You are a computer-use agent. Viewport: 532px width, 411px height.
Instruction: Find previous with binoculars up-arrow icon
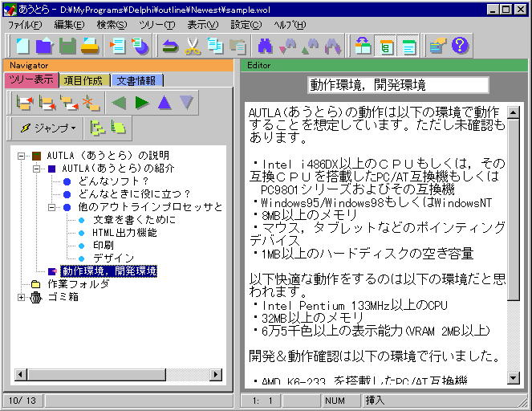(x=310, y=46)
